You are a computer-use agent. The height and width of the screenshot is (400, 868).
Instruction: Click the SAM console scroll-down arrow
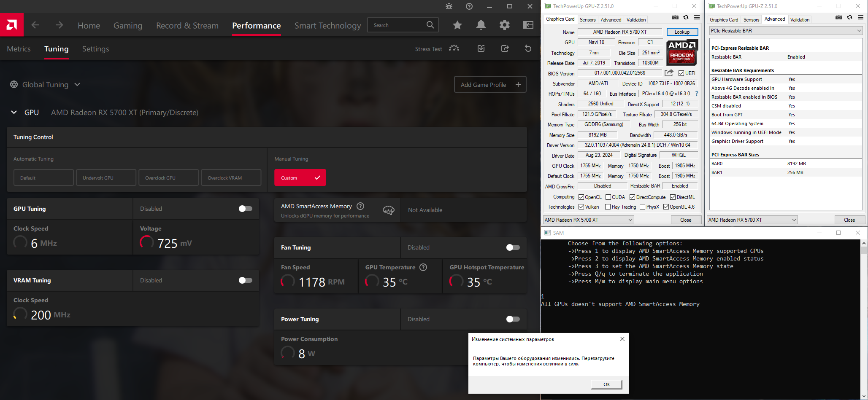tap(864, 396)
